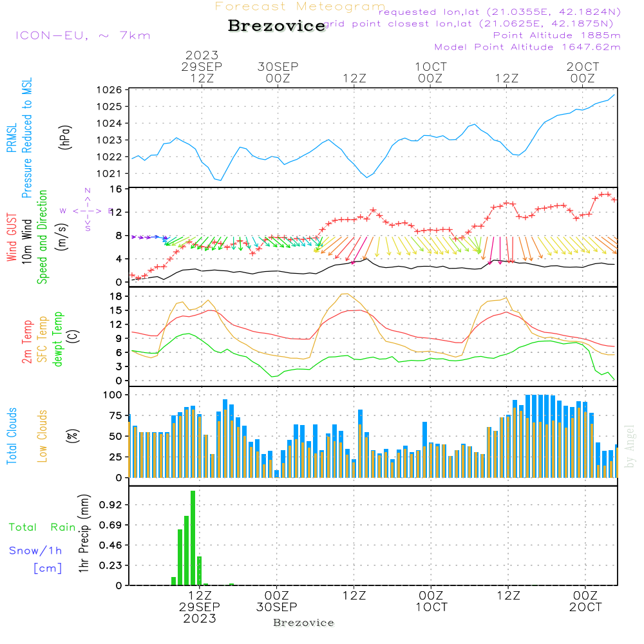644x644 pixels.
Task: Click the 1hr Precip (mm) axis label
Action: tap(84, 533)
